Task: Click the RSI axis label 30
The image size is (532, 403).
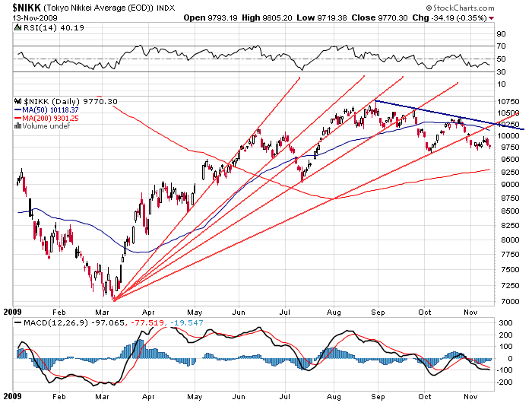Action: point(501,71)
